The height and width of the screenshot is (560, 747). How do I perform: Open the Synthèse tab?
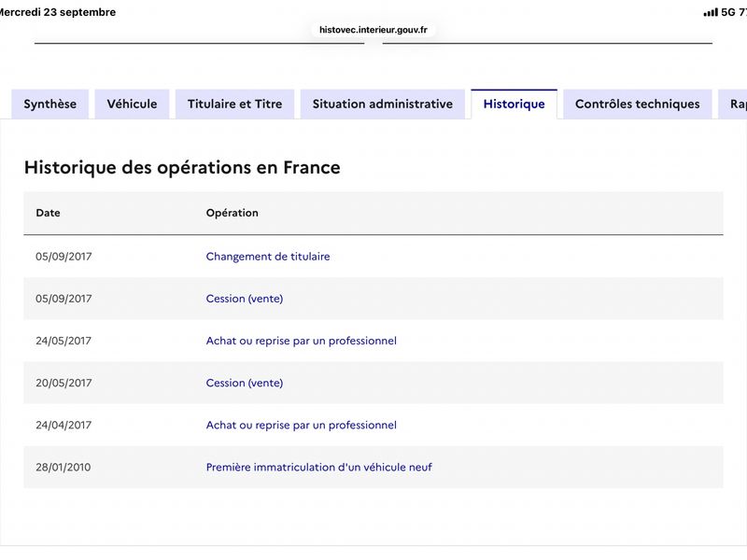click(x=50, y=104)
